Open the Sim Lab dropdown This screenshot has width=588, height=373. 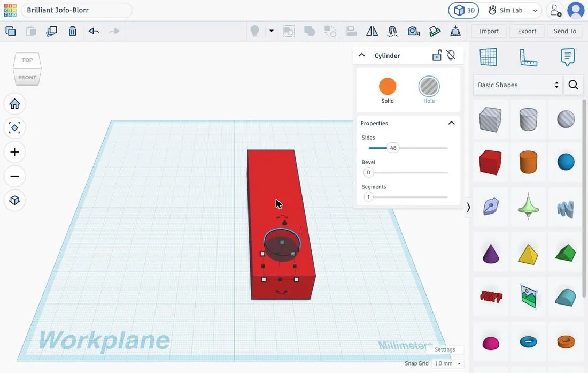click(x=513, y=11)
